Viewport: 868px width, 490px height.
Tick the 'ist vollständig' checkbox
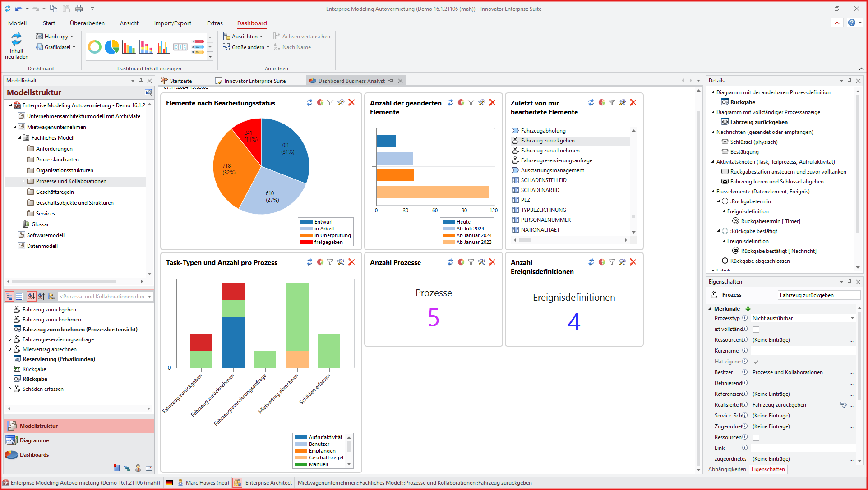pos(756,329)
